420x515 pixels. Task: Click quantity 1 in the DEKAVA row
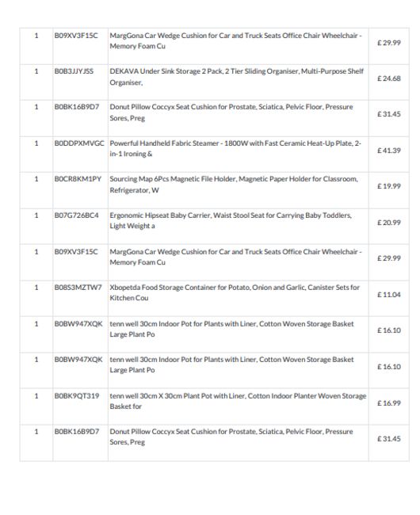coord(36,71)
